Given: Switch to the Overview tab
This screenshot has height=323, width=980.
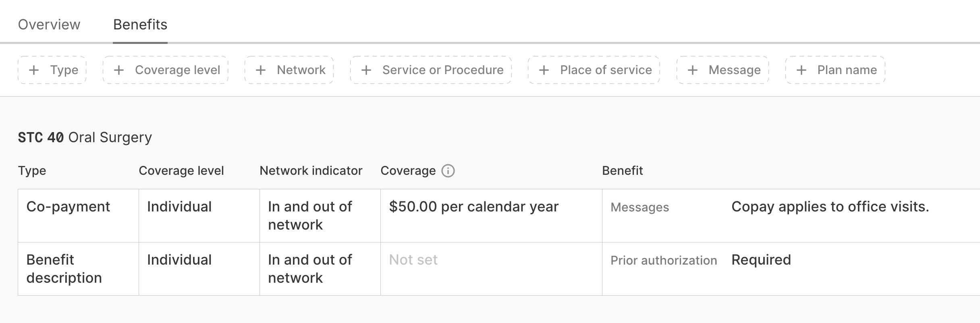Looking at the screenshot, I should pos(50,24).
